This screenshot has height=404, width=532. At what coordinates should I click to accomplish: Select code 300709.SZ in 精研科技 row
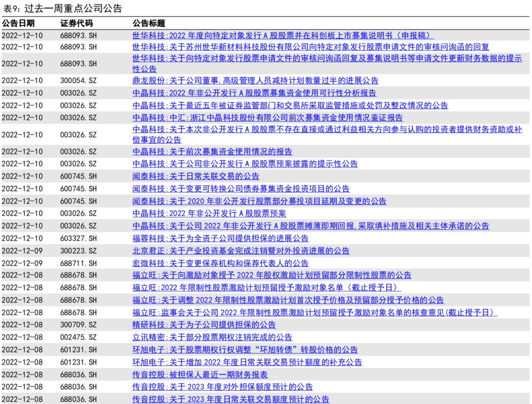(78, 325)
